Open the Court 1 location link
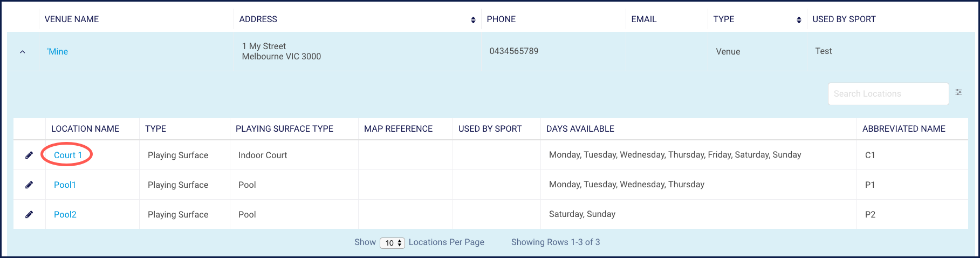Viewport: 980px width, 258px height. pyautogui.click(x=68, y=155)
